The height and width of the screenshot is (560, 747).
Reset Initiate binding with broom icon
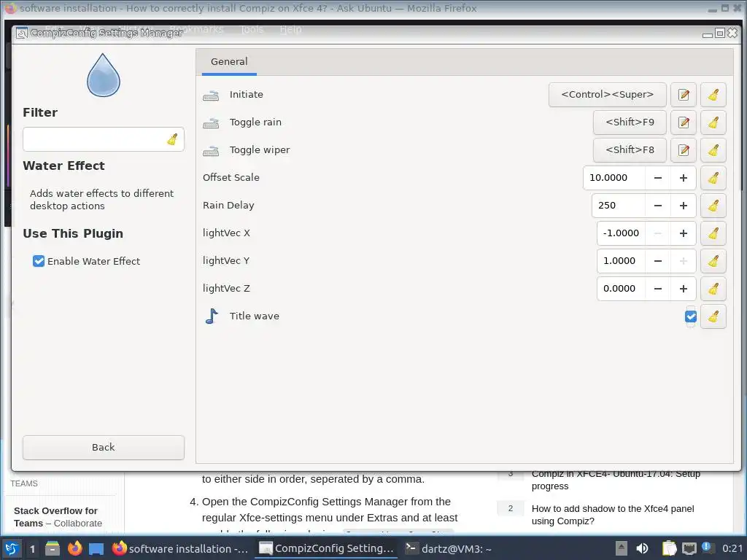713,95
